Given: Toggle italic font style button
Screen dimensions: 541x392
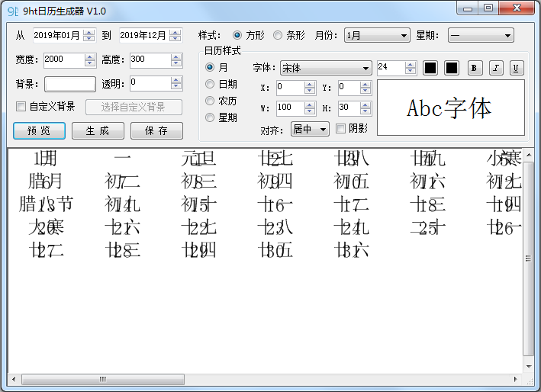Looking at the screenshot, I should coord(496,68).
